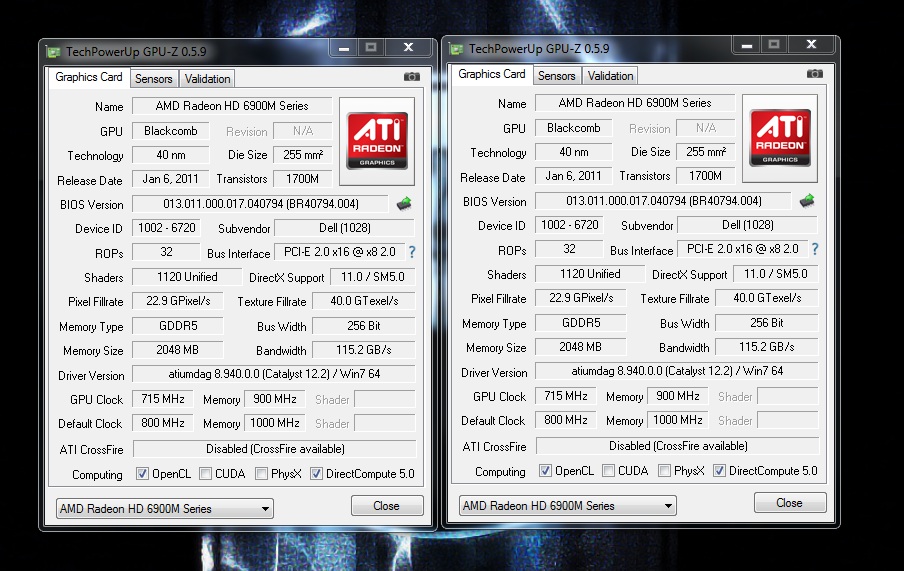Close left GPU-Z window with title bar X

[408, 48]
